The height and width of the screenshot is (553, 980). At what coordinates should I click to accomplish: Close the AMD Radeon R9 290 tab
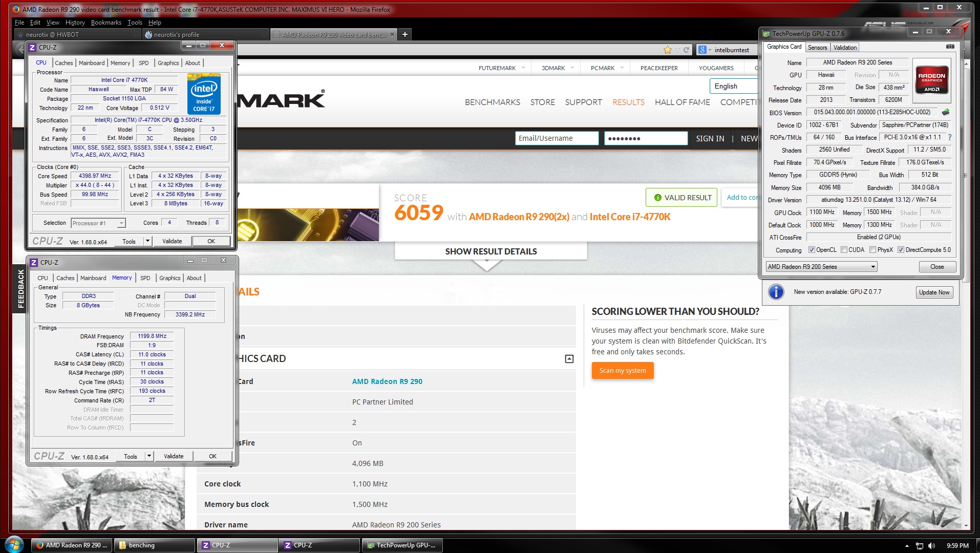[392, 34]
